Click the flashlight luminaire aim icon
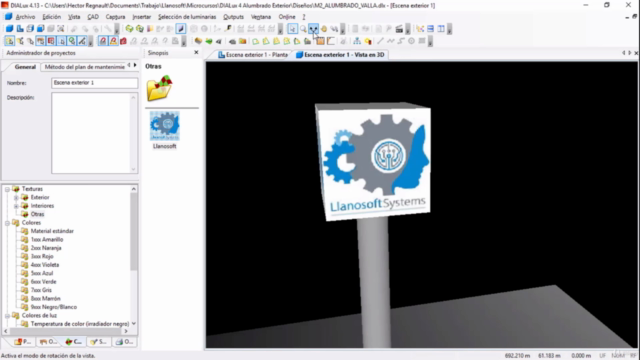 (228, 29)
